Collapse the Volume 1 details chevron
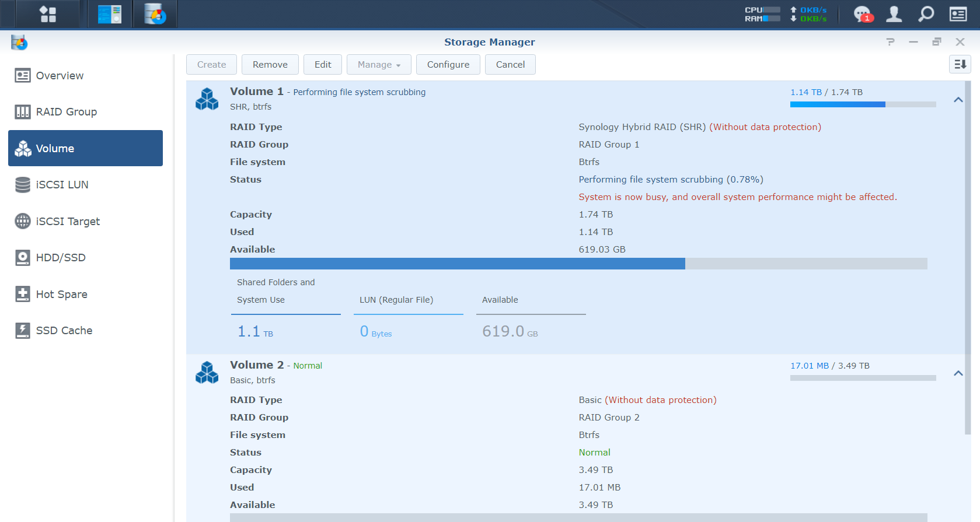The height and width of the screenshot is (522, 980). (x=958, y=100)
